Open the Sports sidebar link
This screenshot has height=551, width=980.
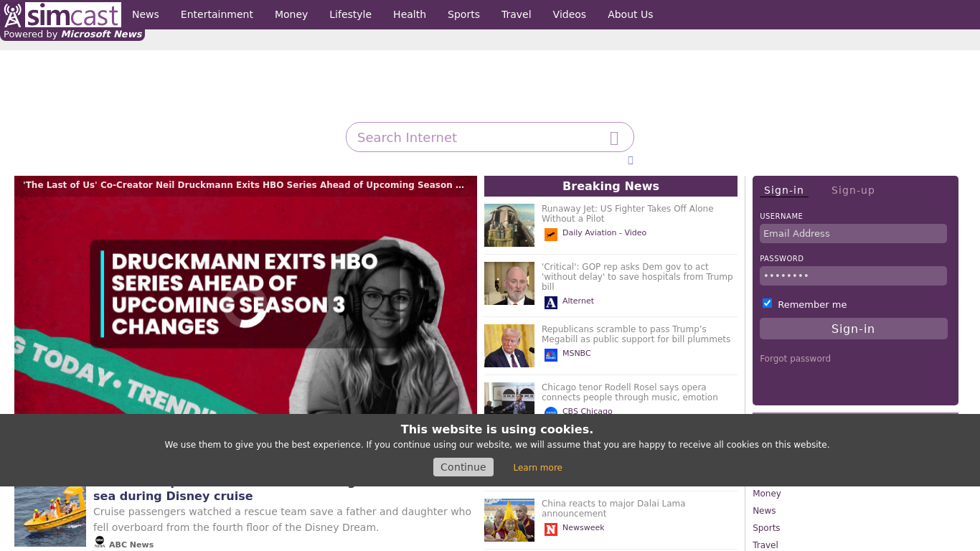coord(766,528)
